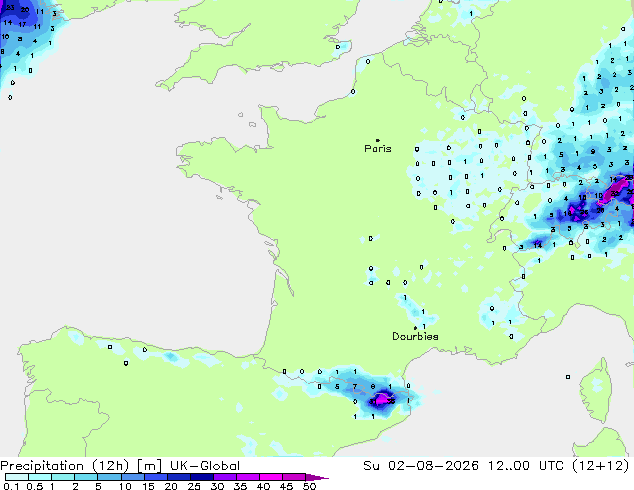The image size is (634, 490).
Task: Select the 15–20 legend color swatch
Action: (x=155, y=477)
